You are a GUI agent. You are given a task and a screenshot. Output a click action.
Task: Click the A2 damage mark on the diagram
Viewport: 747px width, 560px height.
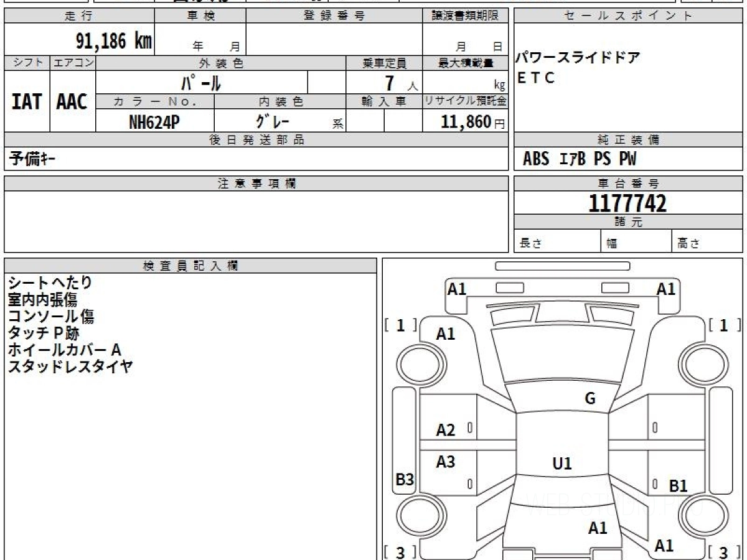pyautogui.click(x=446, y=430)
